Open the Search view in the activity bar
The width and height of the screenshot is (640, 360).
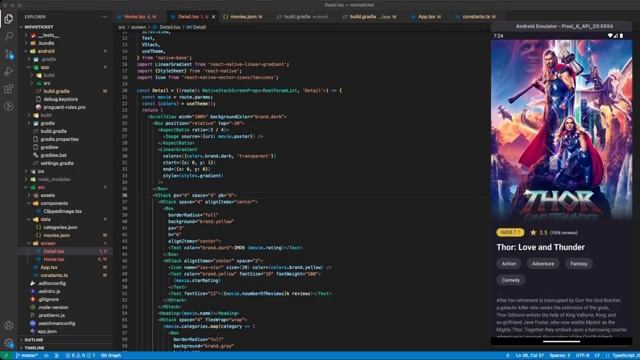point(9,36)
